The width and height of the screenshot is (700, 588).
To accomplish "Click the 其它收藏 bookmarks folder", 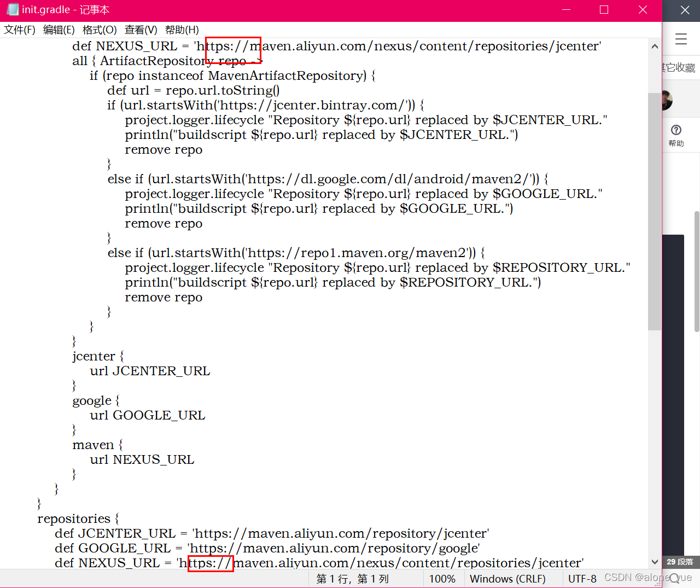I will tap(679, 68).
